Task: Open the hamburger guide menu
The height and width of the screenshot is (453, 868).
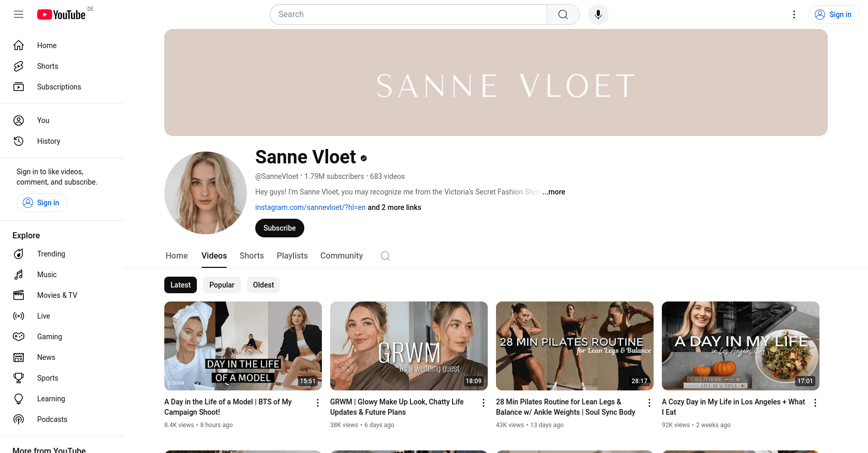Action: [x=19, y=14]
